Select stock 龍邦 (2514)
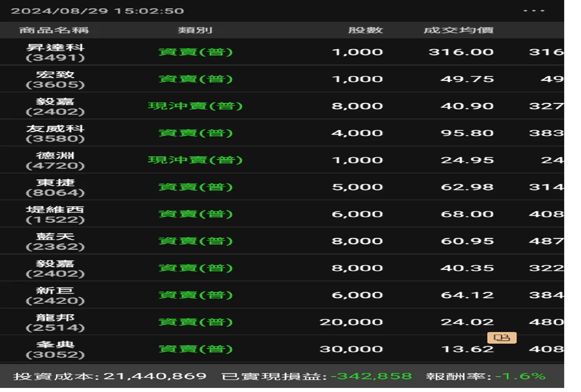 pos(55,323)
